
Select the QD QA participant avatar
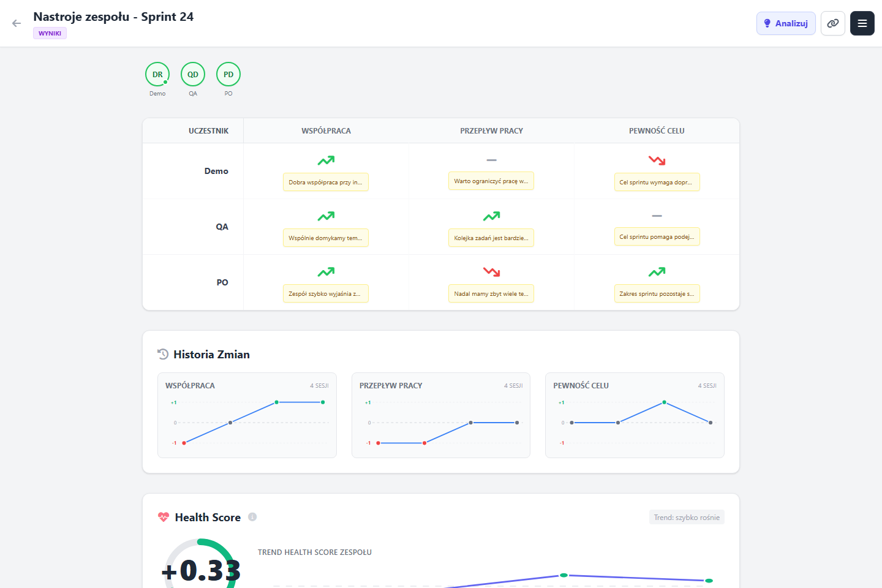193,74
